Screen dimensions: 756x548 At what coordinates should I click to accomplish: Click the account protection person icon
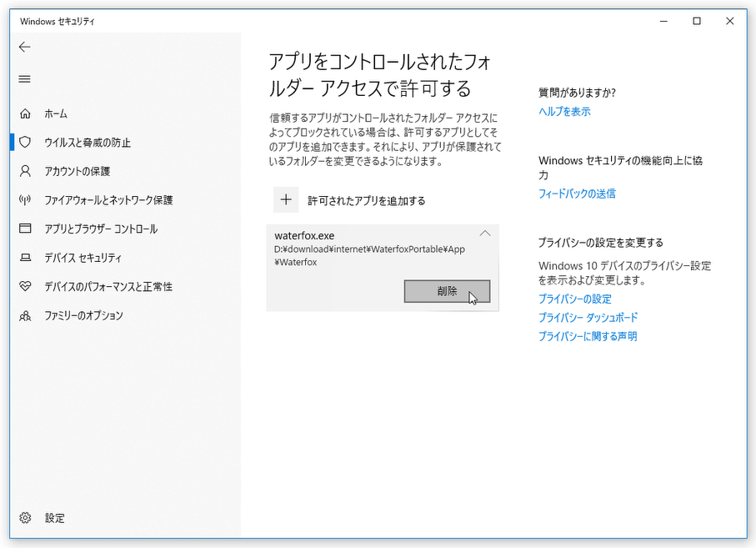point(25,171)
